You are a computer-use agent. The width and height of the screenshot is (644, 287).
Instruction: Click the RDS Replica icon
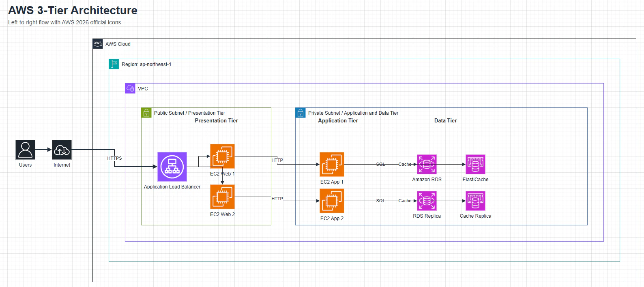pos(427,201)
